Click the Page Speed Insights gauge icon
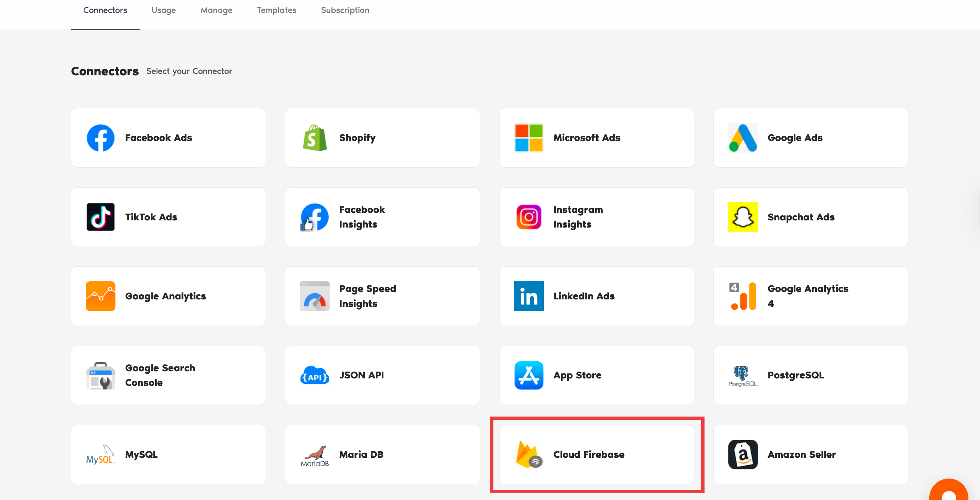Image resolution: width=980 pixels, height=500 pixels. click(315, 296)
